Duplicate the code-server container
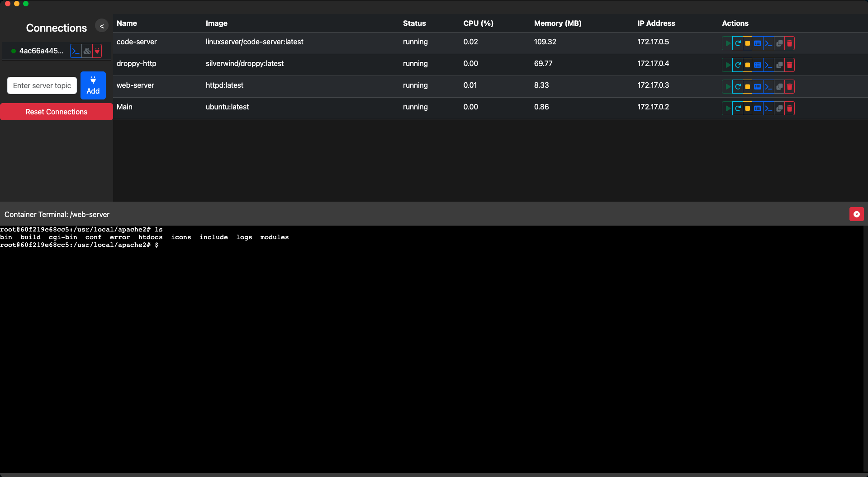 click(x=779, y=43)
